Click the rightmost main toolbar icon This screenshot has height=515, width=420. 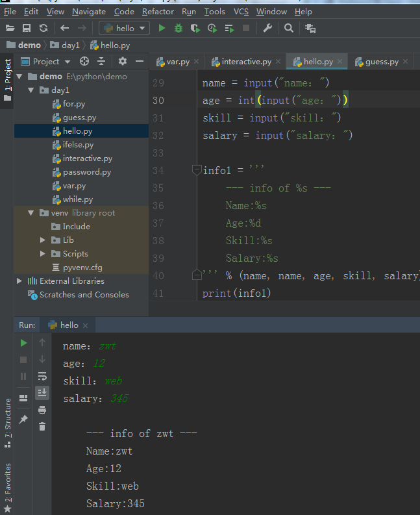pos(310,29)
